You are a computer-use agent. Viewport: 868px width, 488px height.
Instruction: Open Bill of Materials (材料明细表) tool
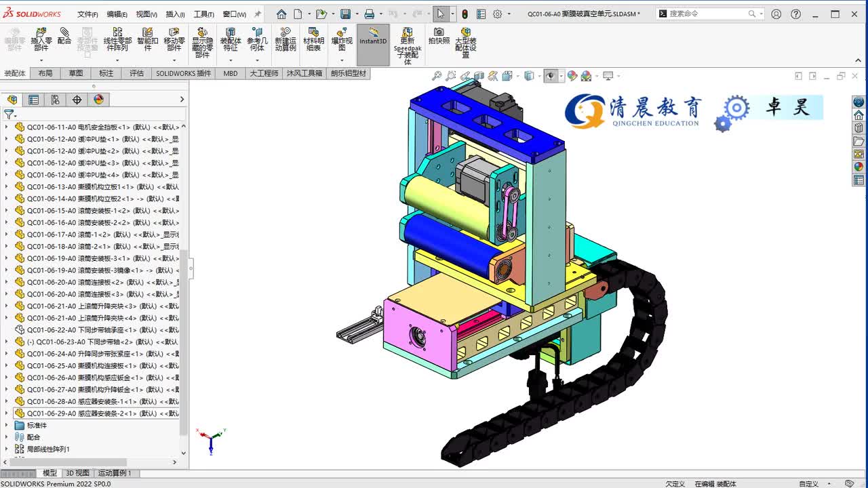click(313, 39)
